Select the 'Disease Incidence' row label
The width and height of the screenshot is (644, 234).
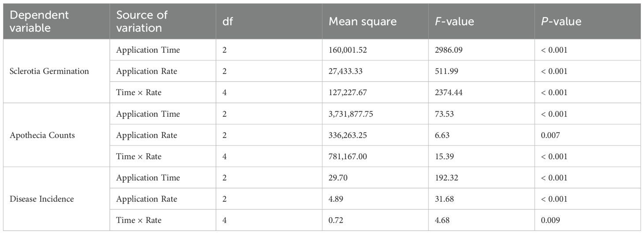tap(41, 199)
